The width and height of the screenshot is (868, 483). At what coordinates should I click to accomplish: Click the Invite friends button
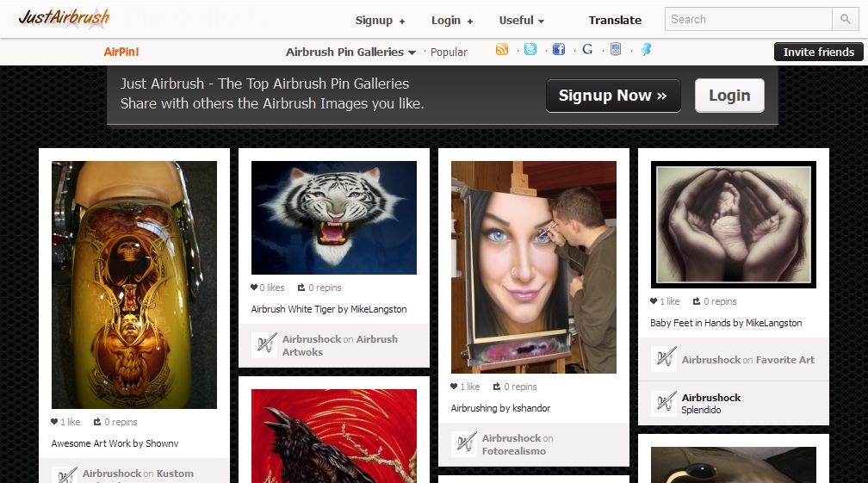(x=819, y=52)
